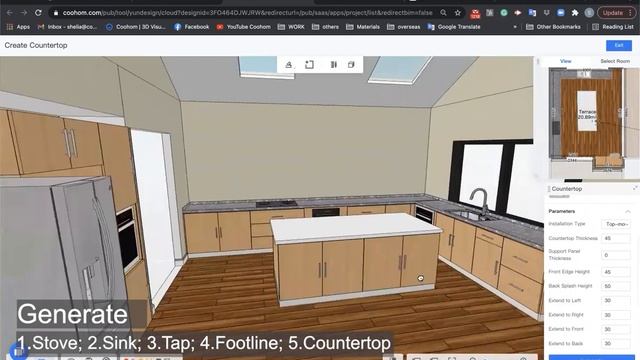Click the browser Update button
The height and width of the screenshot is (360, 640).
[x=617, y=13]
